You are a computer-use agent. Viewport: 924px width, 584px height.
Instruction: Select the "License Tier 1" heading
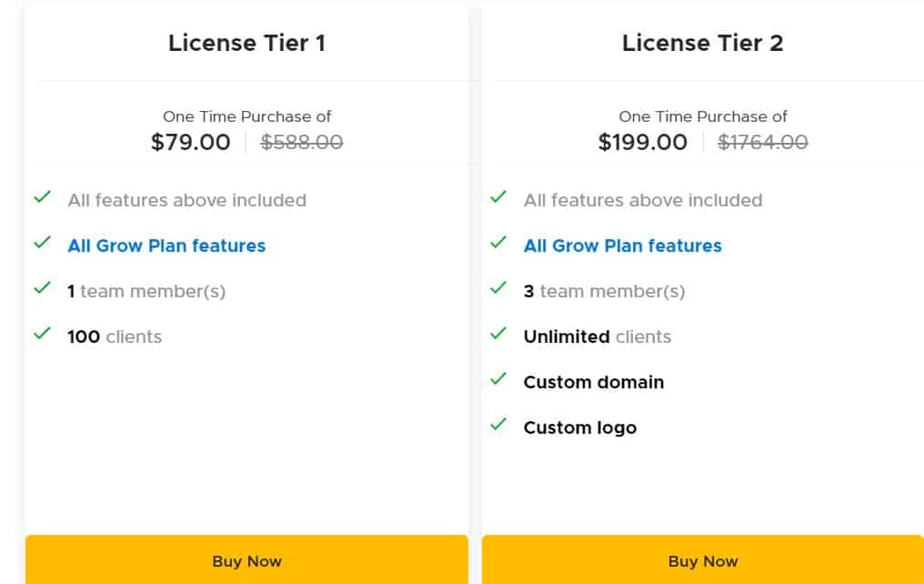[x=246, y=43]
